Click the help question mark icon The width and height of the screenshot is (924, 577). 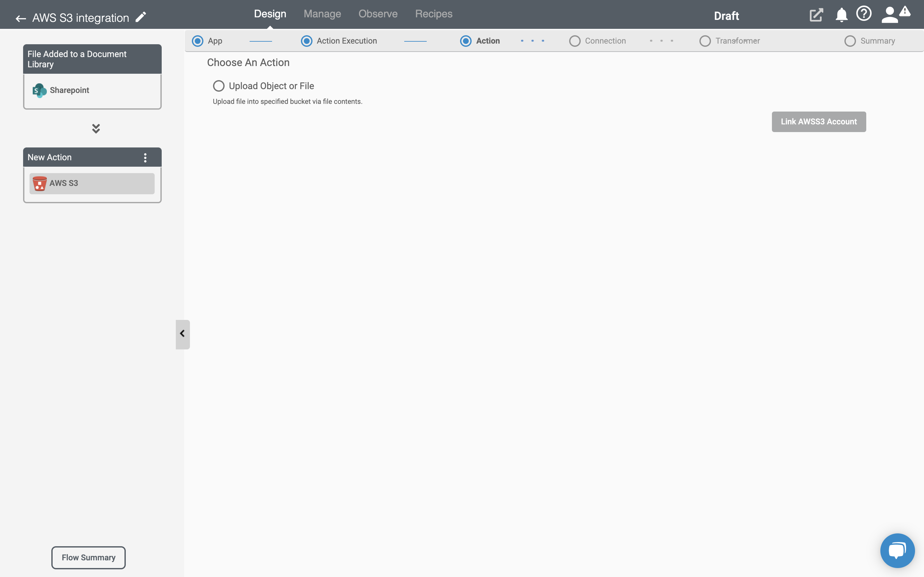click(x=863, y=14)
